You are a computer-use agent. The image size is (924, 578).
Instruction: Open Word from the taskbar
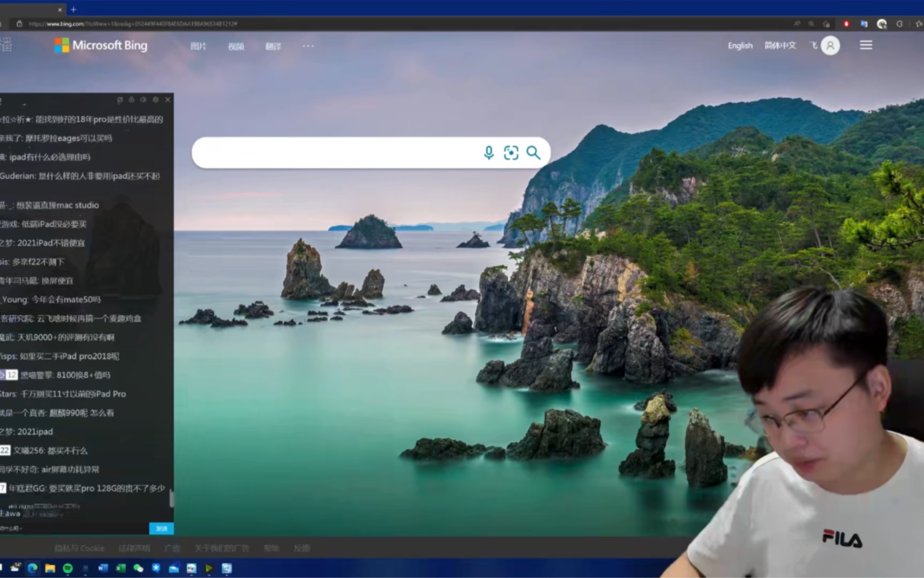coord(103,568)
